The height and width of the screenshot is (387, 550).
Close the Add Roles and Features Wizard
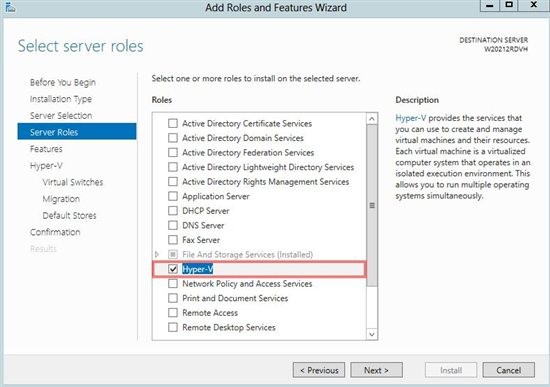534,5
